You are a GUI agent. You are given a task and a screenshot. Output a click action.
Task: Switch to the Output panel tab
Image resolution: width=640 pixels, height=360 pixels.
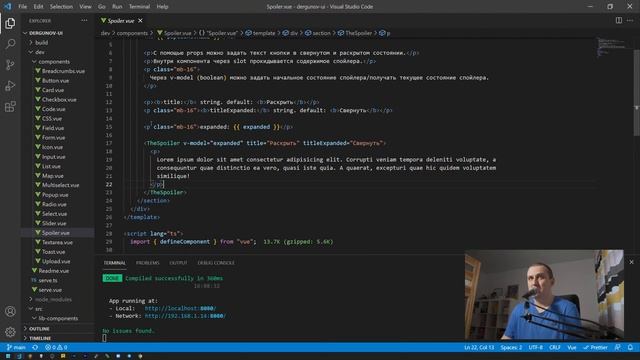(x=178, y=263)
